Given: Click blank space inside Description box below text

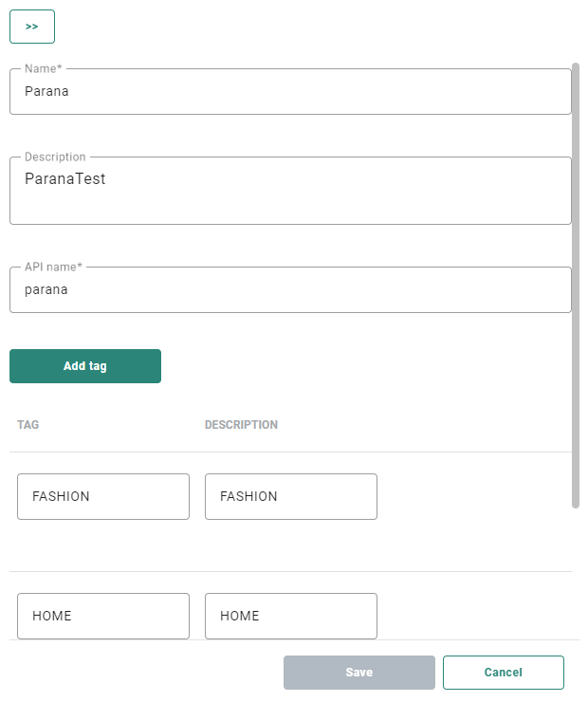Looking at the screenshot, I should point(290,209).
